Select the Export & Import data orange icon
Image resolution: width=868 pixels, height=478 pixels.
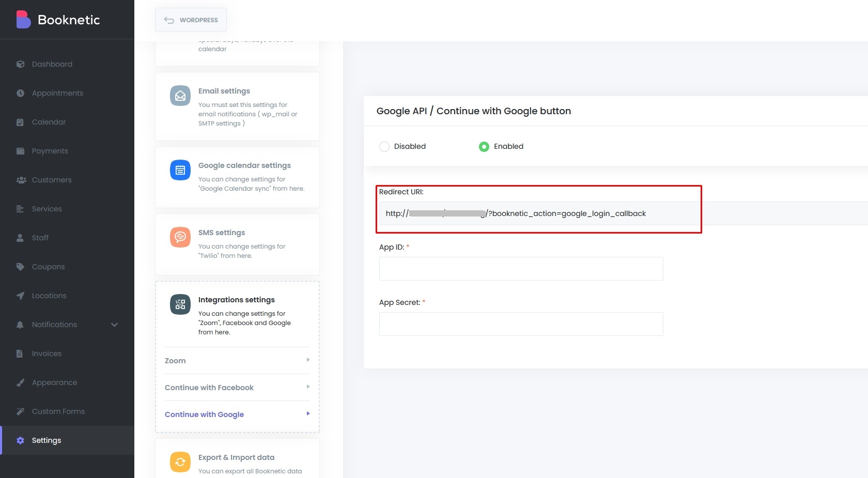(180, 462)
